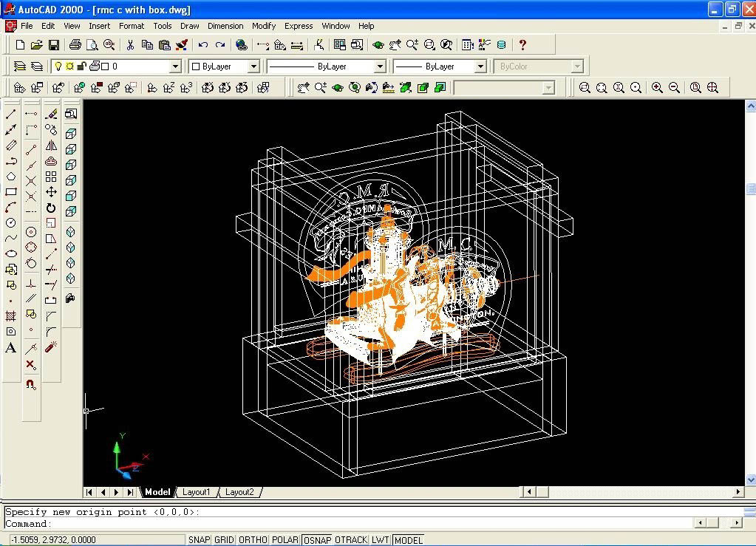Screen dimensions: 756x546
Task: Click the AutoCAD Help question mark button
Action: click(522, 45)
